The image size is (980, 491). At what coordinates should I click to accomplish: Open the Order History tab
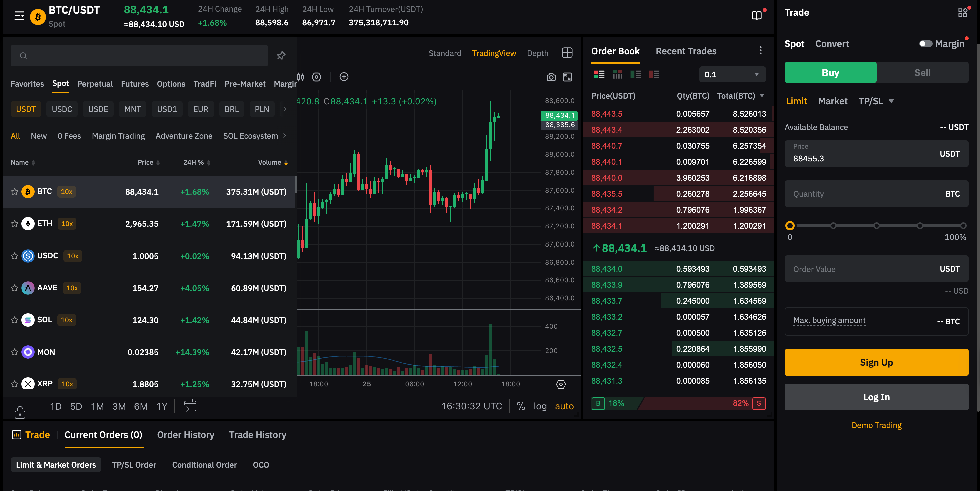click(x=186, y=435)
